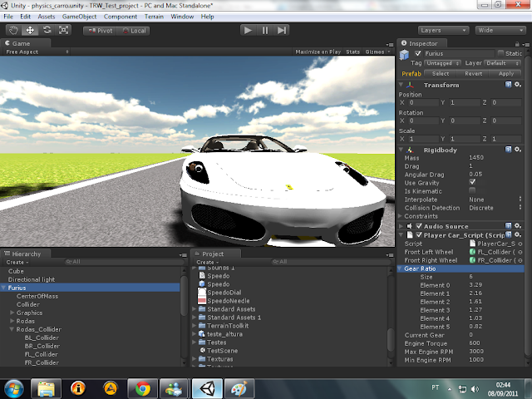
Task: Expand the Graphics hierarchy node
Action: pos(12,313)
